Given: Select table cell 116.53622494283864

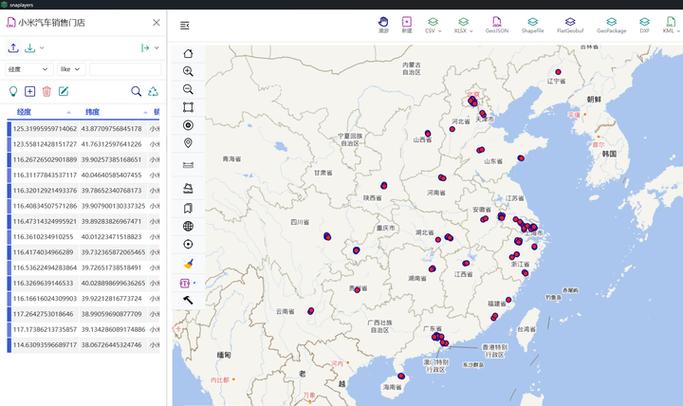Looking at the screenshot, I should (x=45, y=267).
